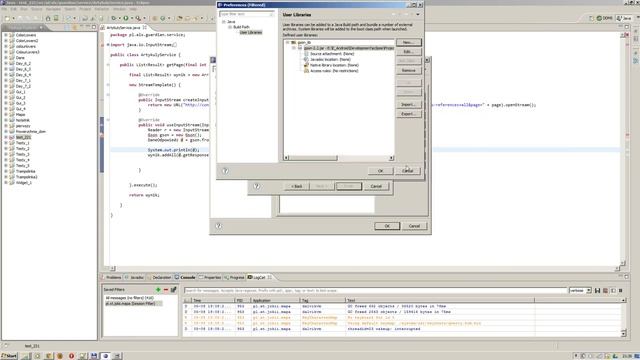Click the save disk icon in taskbar
Viewport: 640px width, 360px height.
pos(94,356)
